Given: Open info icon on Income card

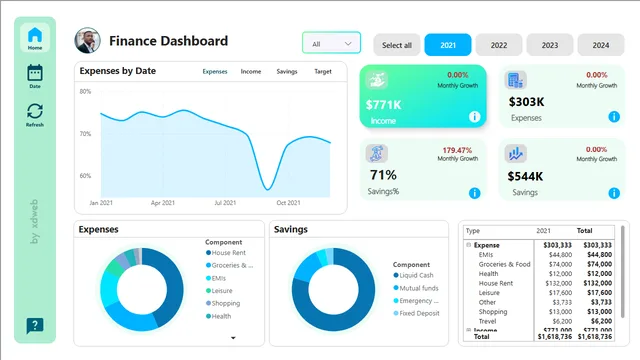Looking at the screenshot, I should click(x=474, y=117).
